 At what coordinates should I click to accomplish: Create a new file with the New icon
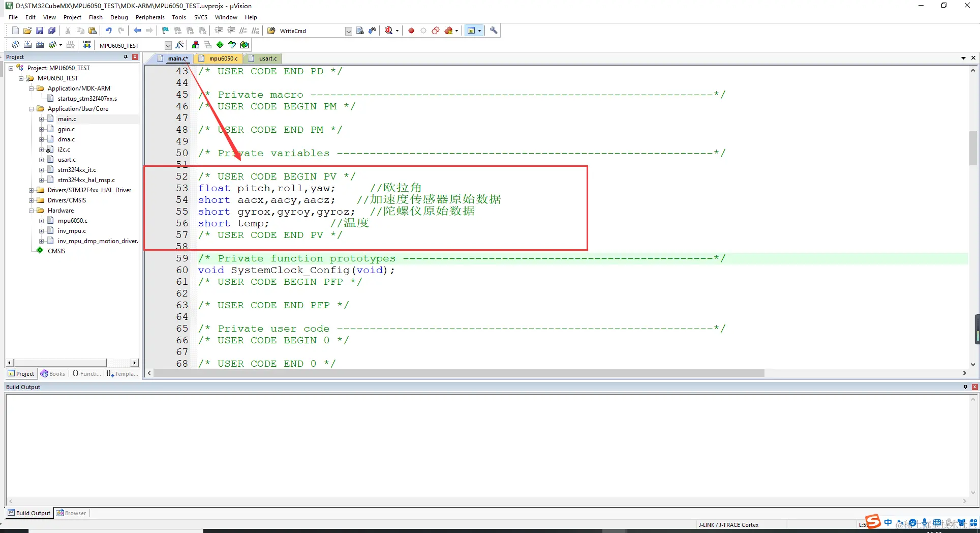click(x=15, y=31)
